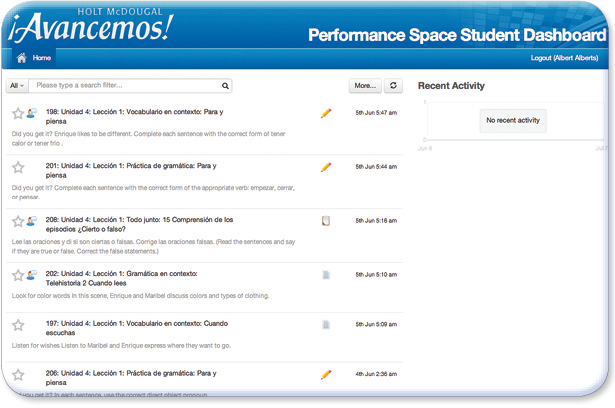Star assignment 202 Gramática en contexto
615x408 pixels.
pyautogui.click(x=18, y=275)
